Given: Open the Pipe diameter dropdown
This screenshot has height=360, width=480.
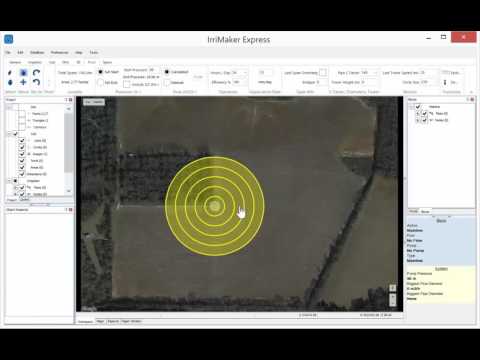Looking at the screenshot, I should 375,72.
